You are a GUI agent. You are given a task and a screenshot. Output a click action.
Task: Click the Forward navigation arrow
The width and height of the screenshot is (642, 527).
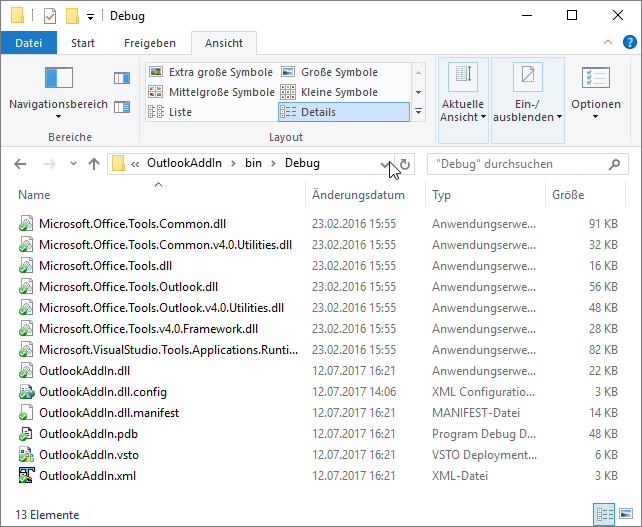(x=50, y=164)
